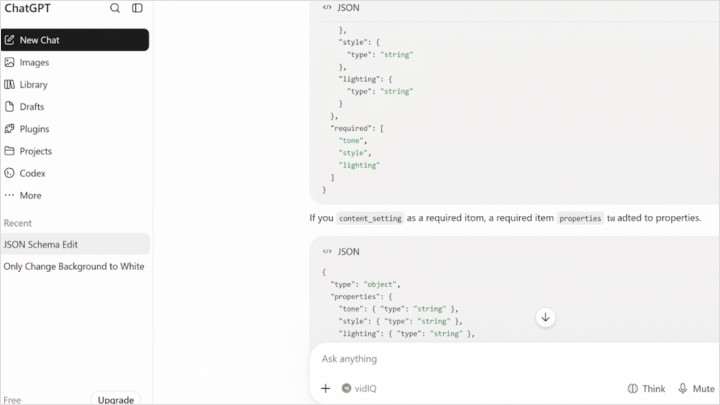Image resolution: width=720 pixels, height=405 pixels.
Task: Click the vidIQ logo icon
Action: (x=347, y=388)
